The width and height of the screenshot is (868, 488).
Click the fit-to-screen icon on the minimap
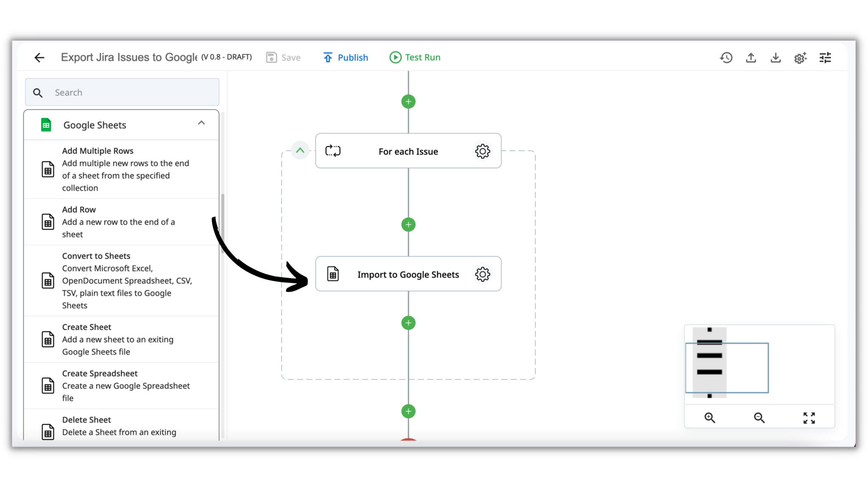click(x=809, y=417)
